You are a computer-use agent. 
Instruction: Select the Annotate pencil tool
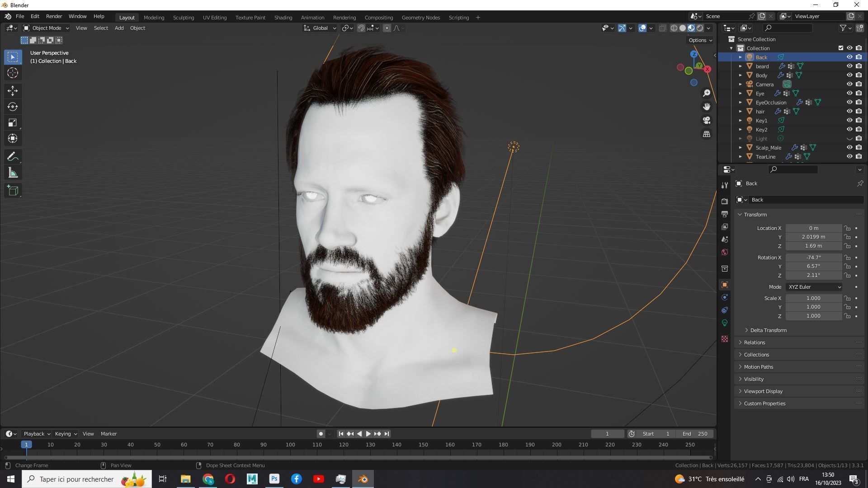coord(13,157)
